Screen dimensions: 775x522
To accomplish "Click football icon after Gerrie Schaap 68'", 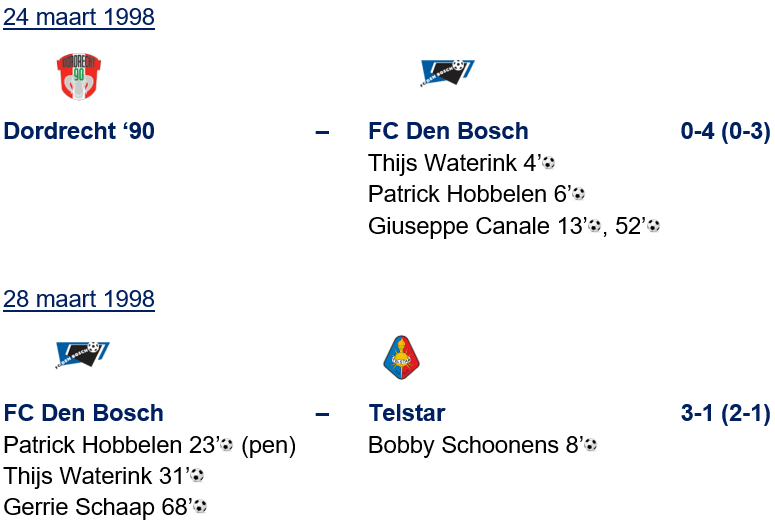I will coord(201,507).
